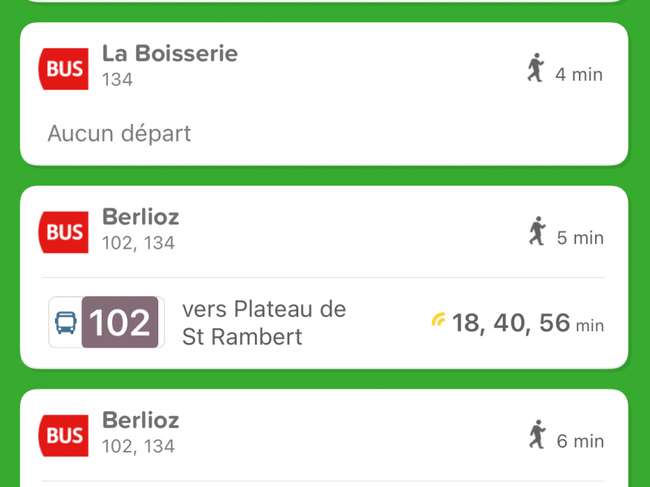Open the La Boisserie stop title
This screenshot has height=487, width=650.
[170, 53]
